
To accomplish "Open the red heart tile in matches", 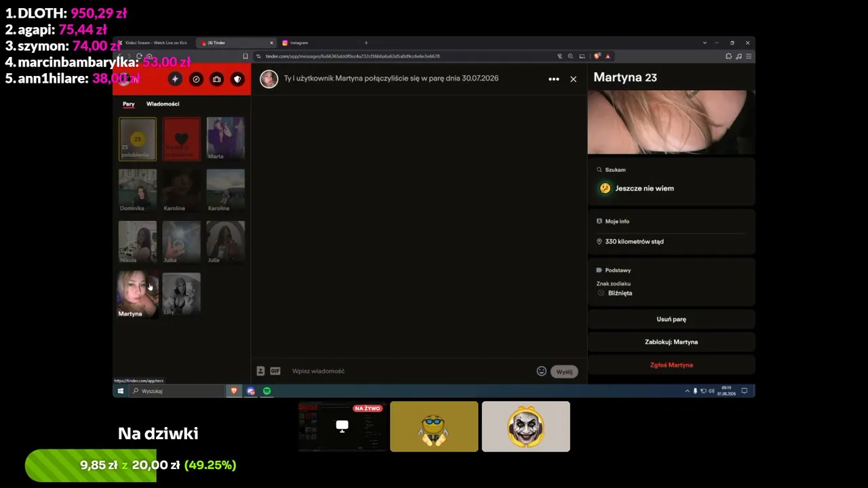I will point(182,139).
